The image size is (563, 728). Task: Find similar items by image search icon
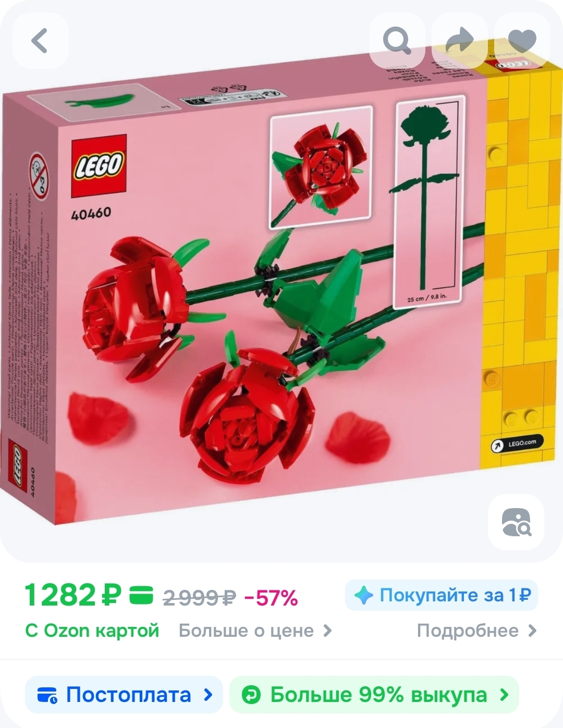point(516,522)
